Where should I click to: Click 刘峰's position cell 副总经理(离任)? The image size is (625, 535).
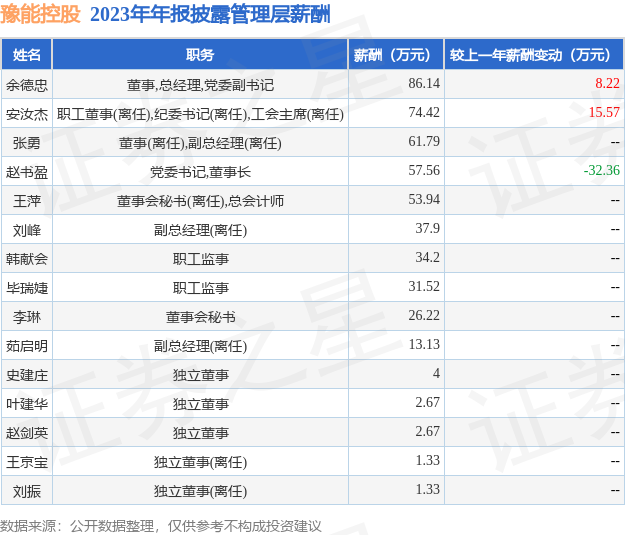coord(200,230)
